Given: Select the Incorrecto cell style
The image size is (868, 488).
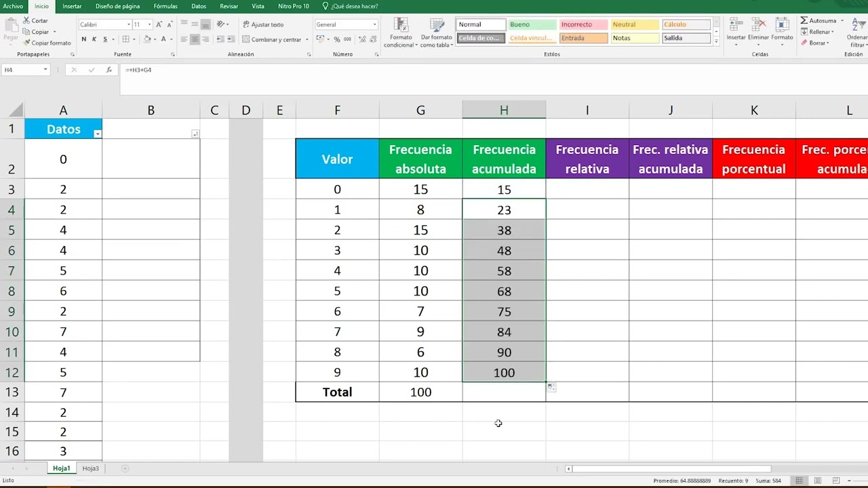Looking at the screenshot, I should pyautogui.click(x=583, y=24).
